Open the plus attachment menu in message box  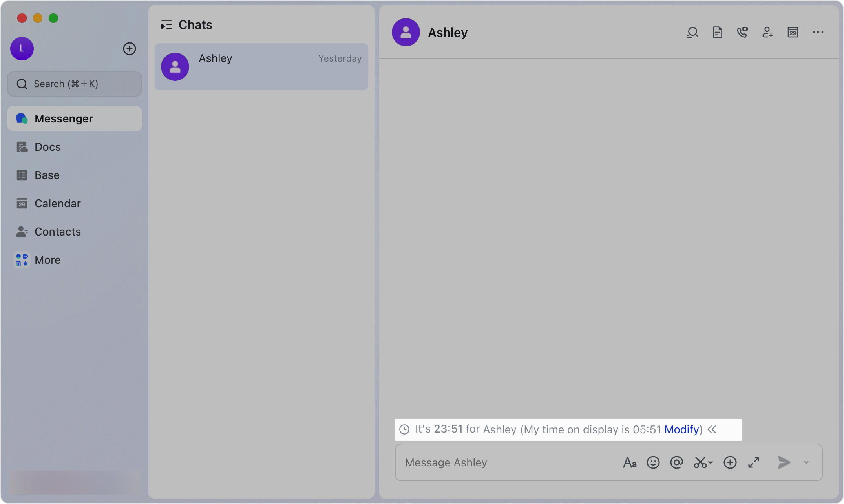tap(730, 463)
